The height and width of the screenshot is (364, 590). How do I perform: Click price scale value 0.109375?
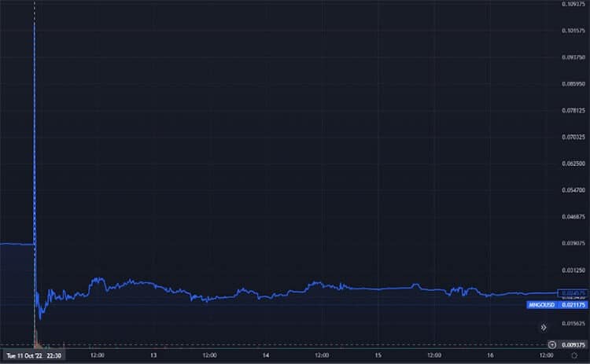coord(573,4)
